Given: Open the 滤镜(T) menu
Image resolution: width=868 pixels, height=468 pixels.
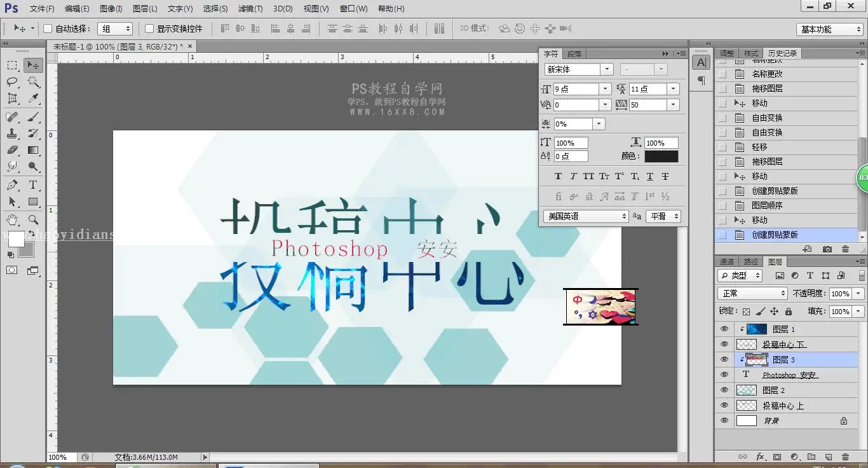Looking at the screenshot, I should [x=250, y=9].
